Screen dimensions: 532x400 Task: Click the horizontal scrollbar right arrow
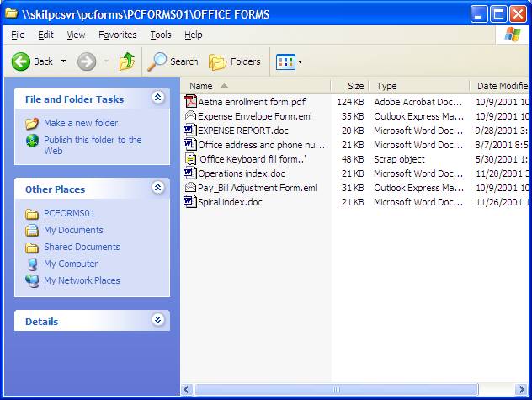tap(522, 389)
